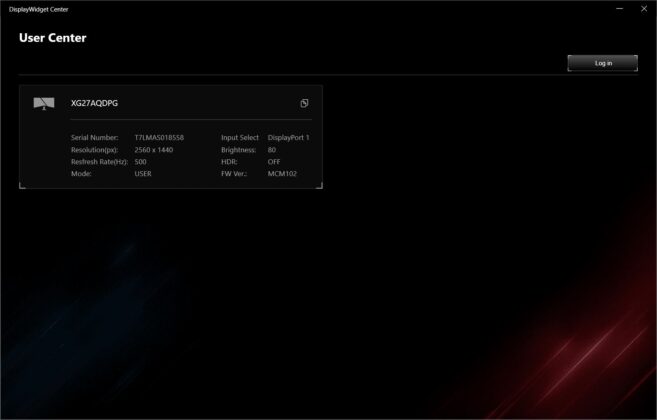Click the Resolution(px) label
Image resolution: width=657 pixels, height=420 pixels.
click(x=95, y=150)
